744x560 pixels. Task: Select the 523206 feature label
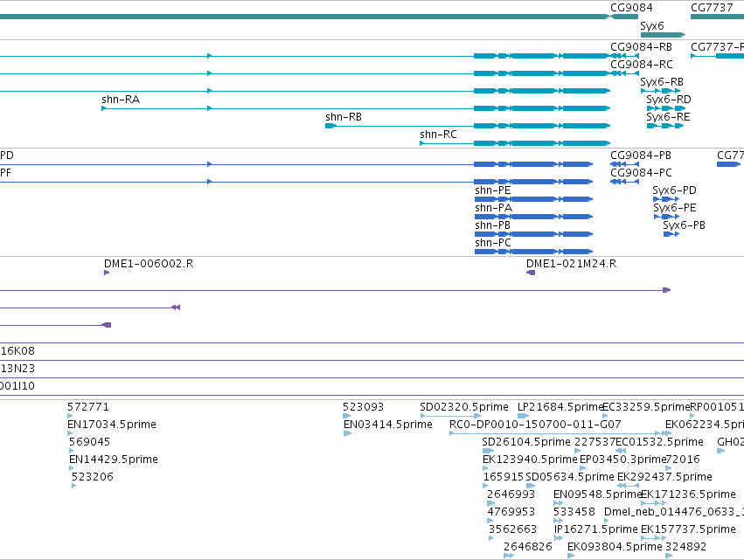pyautogui.click(x=93, y=478)
